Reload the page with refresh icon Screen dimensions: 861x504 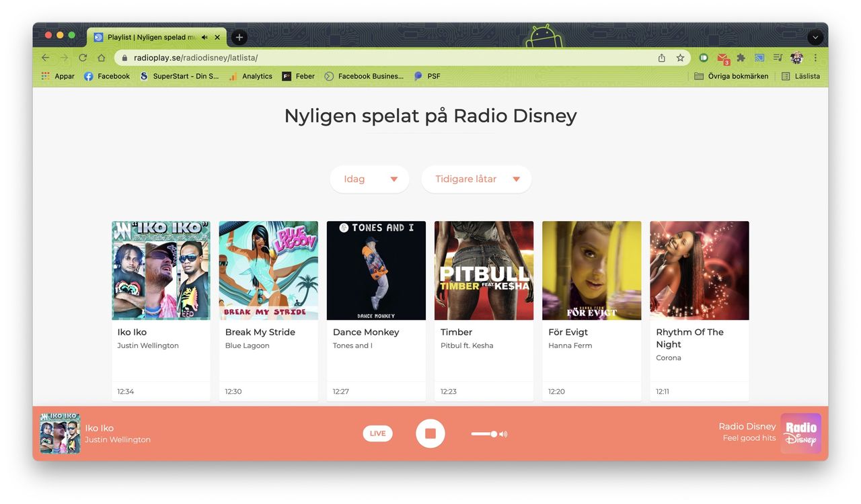click(x=82, y=58)
